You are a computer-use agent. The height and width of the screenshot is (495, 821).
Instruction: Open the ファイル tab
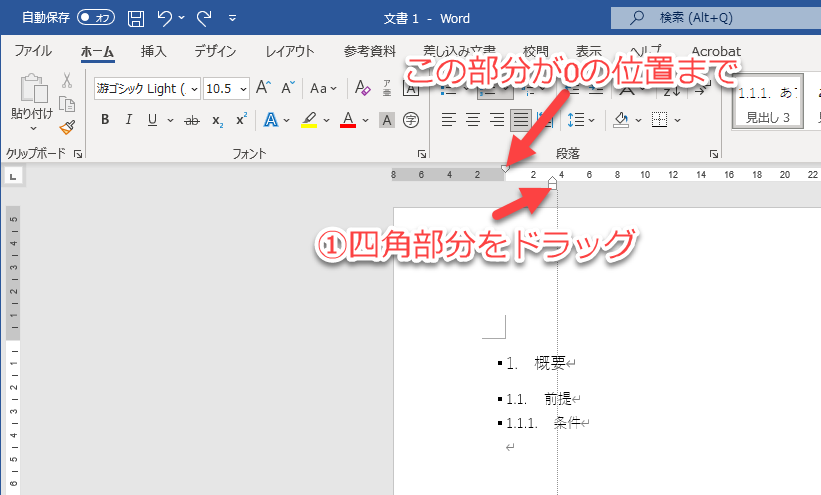[32, 51]
